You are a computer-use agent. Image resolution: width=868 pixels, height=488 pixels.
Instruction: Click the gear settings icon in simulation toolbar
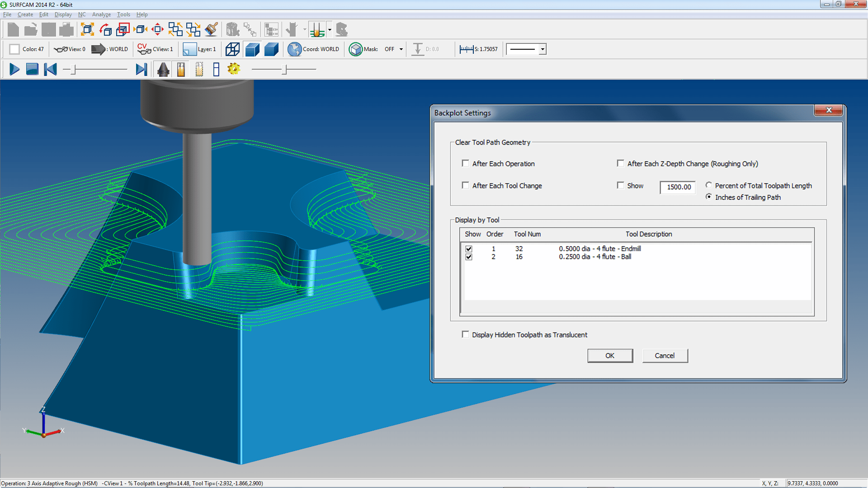(x=234, y=69)
